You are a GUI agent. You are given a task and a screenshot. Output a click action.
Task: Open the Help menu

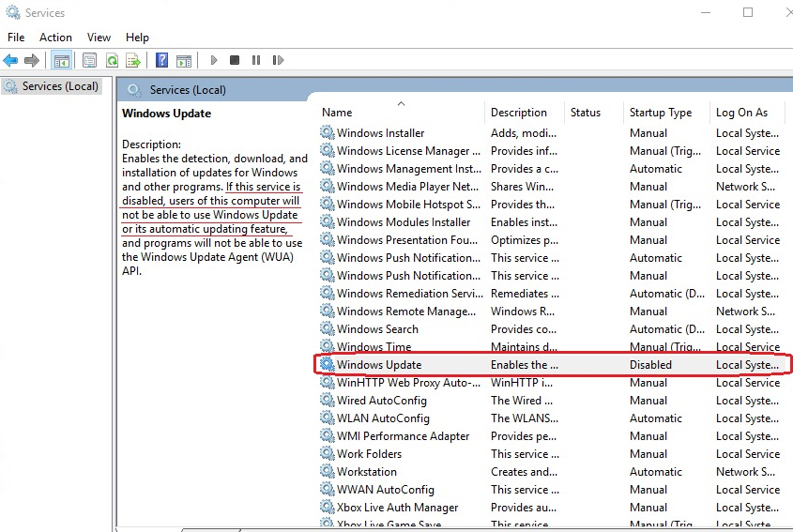click(137, 38)
